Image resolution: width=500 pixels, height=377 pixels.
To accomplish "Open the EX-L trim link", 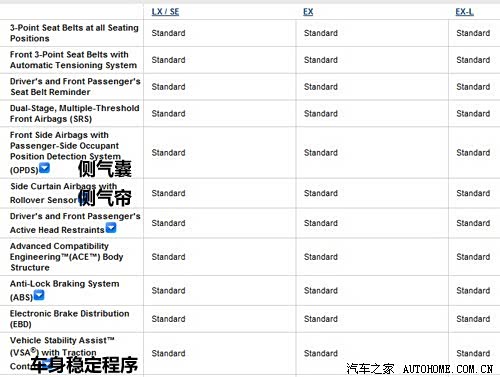I will 465,12.
